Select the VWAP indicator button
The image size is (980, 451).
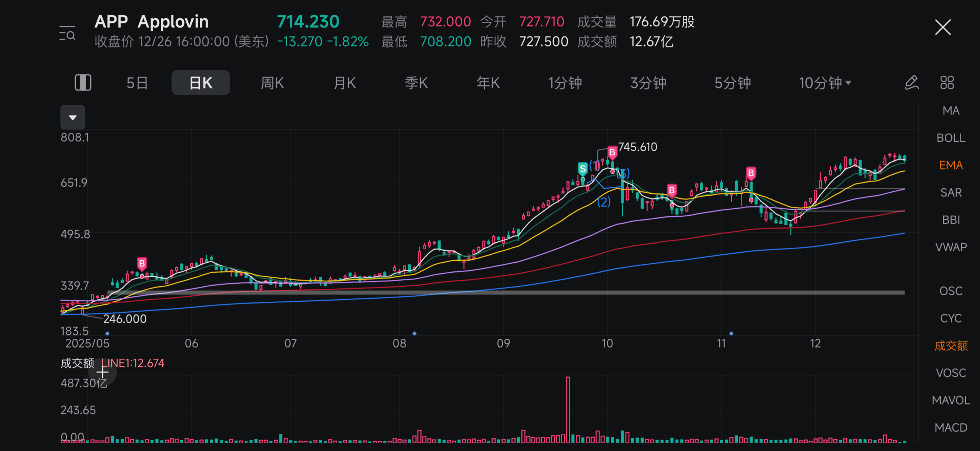(951, 247)
